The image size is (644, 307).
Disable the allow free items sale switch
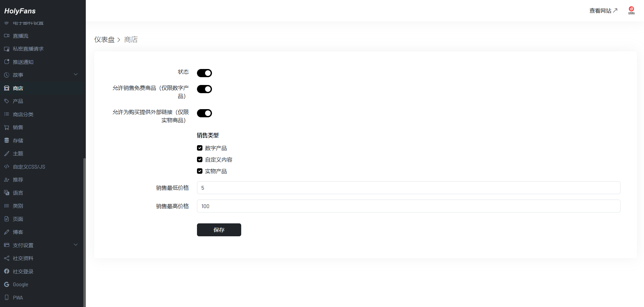point(204,89)
